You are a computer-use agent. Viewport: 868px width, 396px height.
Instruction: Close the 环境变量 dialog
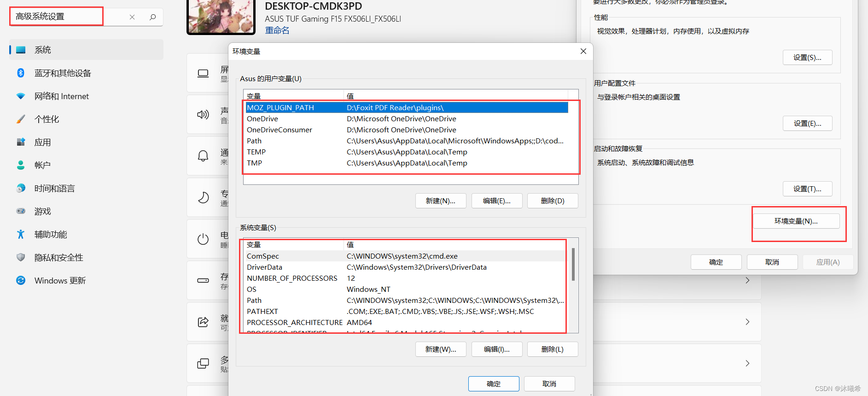point(583,51)
